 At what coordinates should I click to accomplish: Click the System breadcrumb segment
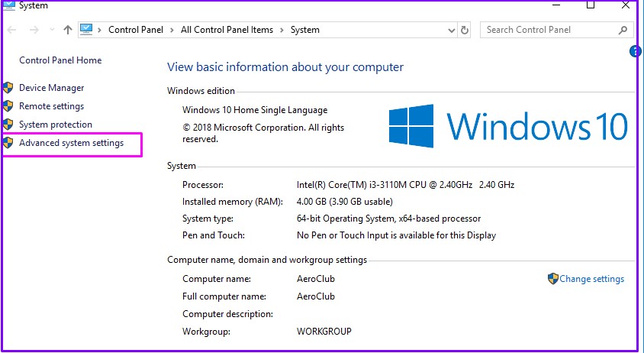(x=304, y=30)
